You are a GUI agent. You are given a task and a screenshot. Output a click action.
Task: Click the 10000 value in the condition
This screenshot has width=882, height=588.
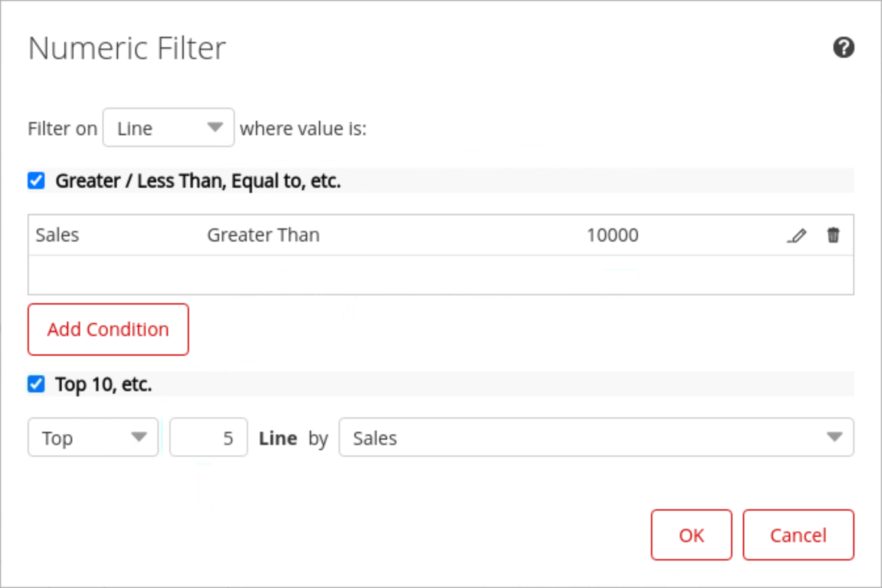coord(612,235)
